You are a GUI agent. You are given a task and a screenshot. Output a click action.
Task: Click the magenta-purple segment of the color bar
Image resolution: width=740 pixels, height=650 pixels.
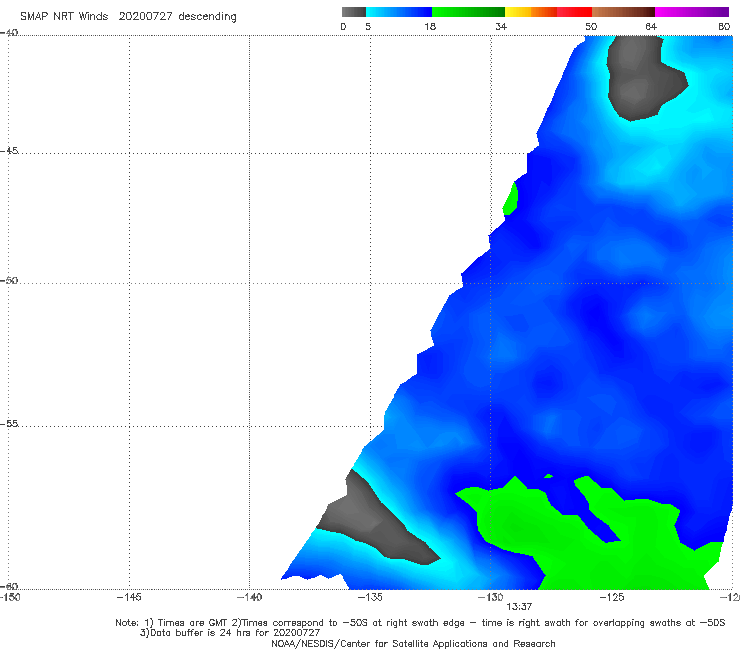pyautogui.click(x=691, y=12)
